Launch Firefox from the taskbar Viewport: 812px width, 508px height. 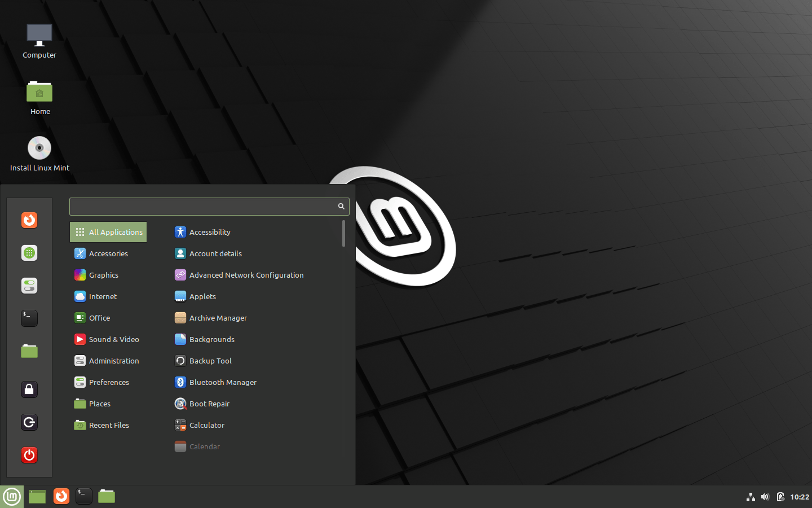(x=61, y=497)
